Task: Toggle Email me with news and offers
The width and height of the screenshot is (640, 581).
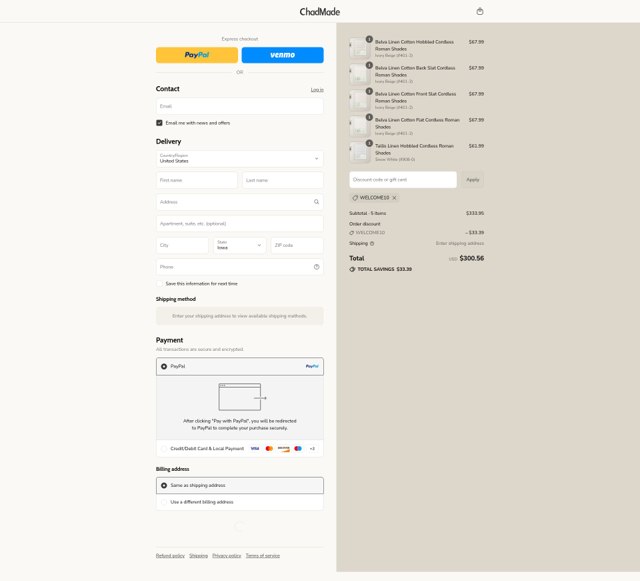Action: click(159, 123)
